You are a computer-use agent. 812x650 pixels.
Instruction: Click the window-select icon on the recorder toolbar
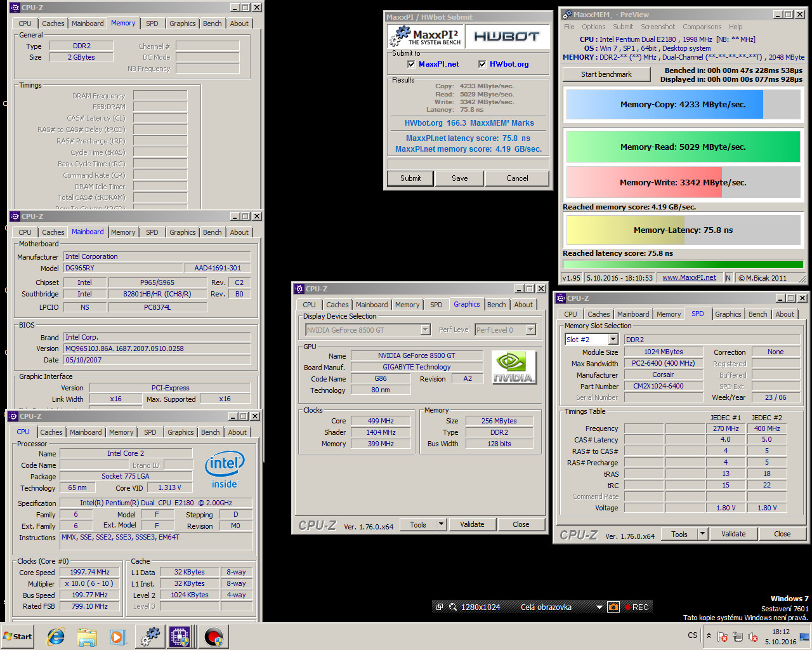coord(439,607)
